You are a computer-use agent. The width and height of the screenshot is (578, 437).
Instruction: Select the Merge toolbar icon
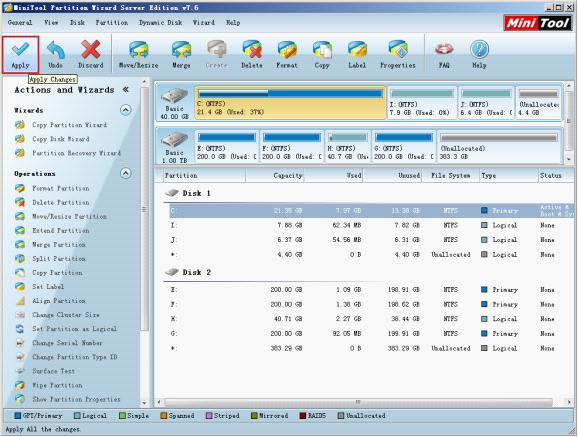[181, 50]
